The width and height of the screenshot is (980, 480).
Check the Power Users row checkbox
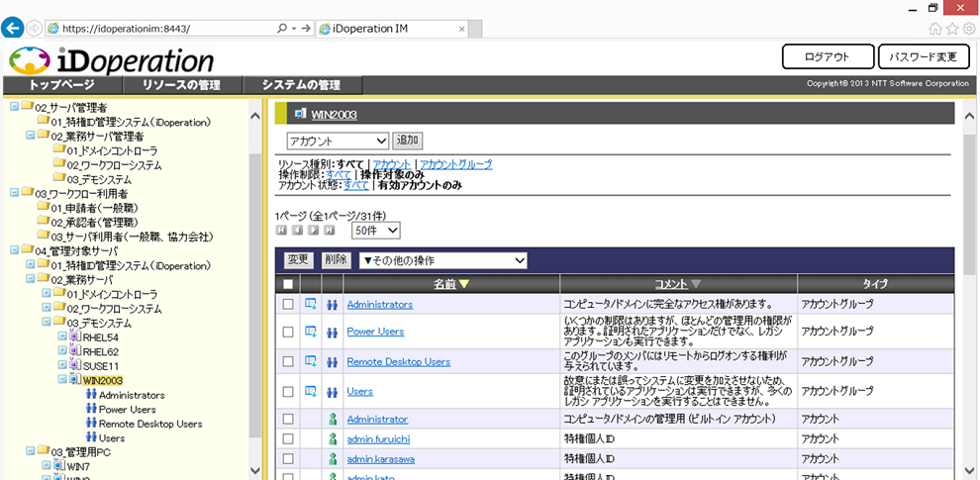pyautogui.click(x=287, y=332)
